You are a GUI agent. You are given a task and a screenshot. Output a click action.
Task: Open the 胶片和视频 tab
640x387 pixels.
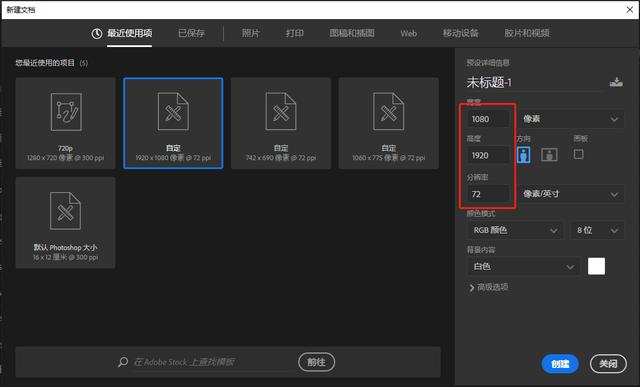pos(527,33)
